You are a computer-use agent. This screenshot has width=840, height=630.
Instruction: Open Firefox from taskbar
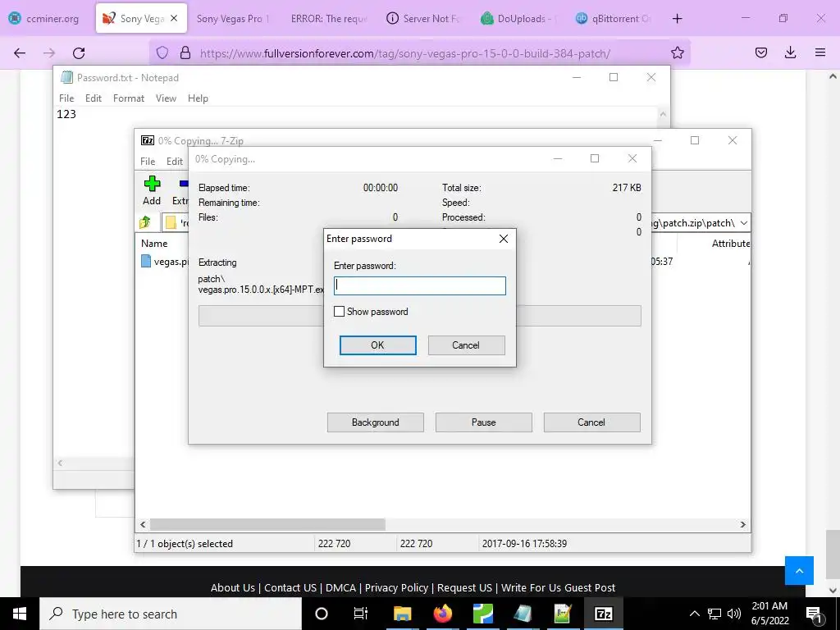click(442, 614)
